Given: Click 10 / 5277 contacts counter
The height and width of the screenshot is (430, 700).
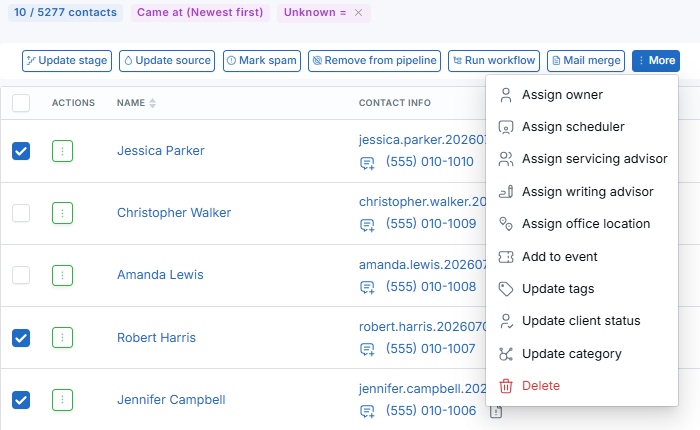Looking at the screenshot, I should click(65, 13).
